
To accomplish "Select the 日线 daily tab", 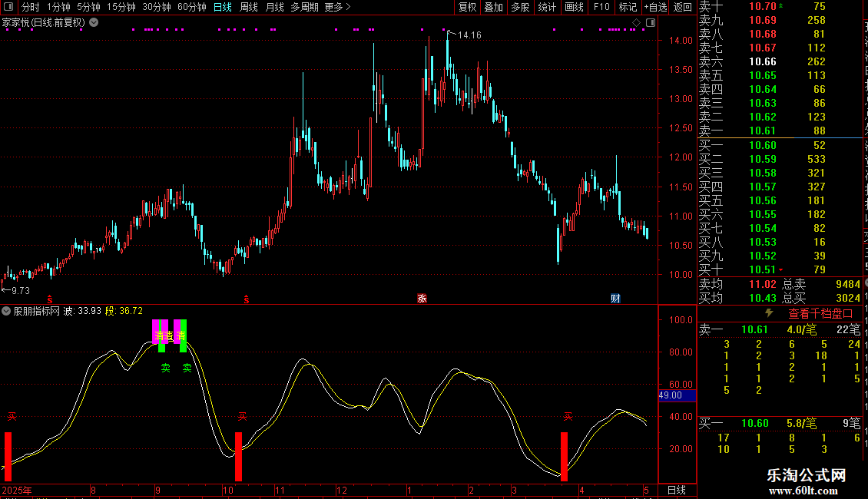I will pyautogui.click(x=223, y=7).
